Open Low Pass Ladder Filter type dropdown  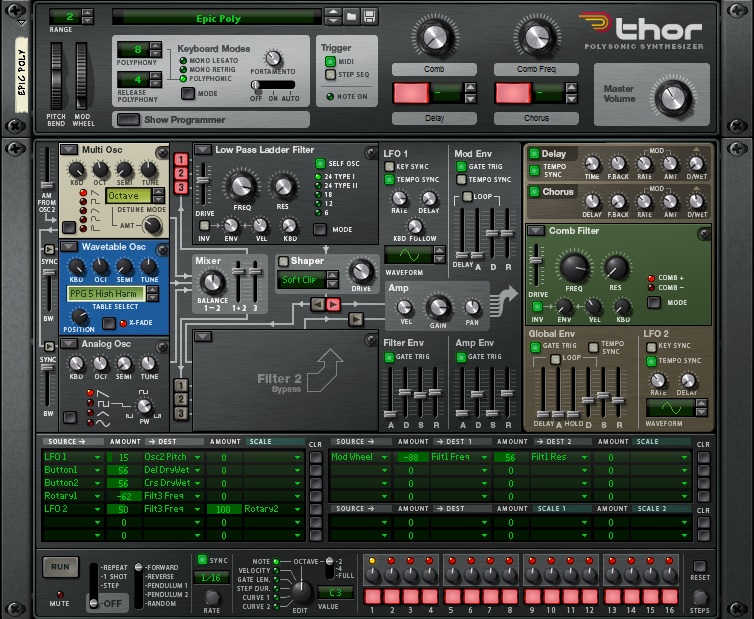[202, 150]
